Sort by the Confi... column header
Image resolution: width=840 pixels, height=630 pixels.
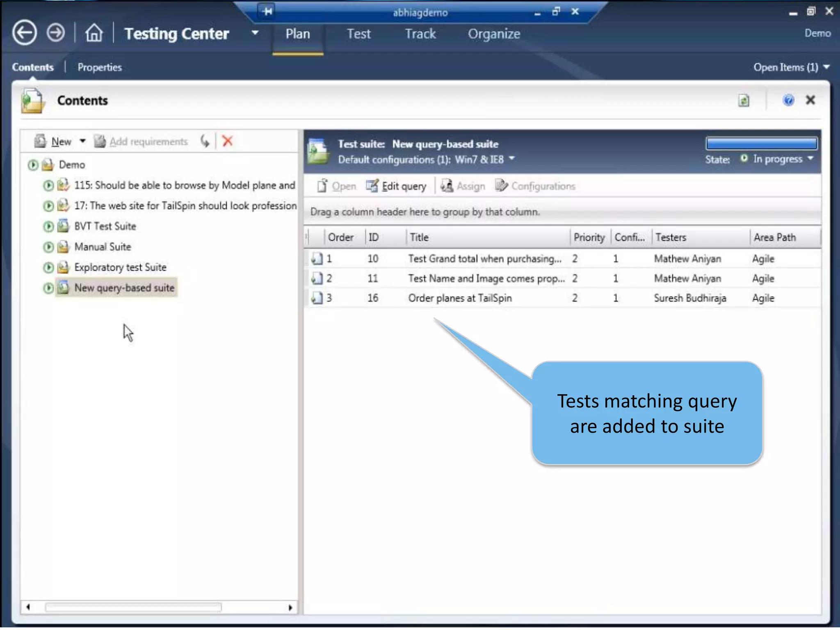631,237
